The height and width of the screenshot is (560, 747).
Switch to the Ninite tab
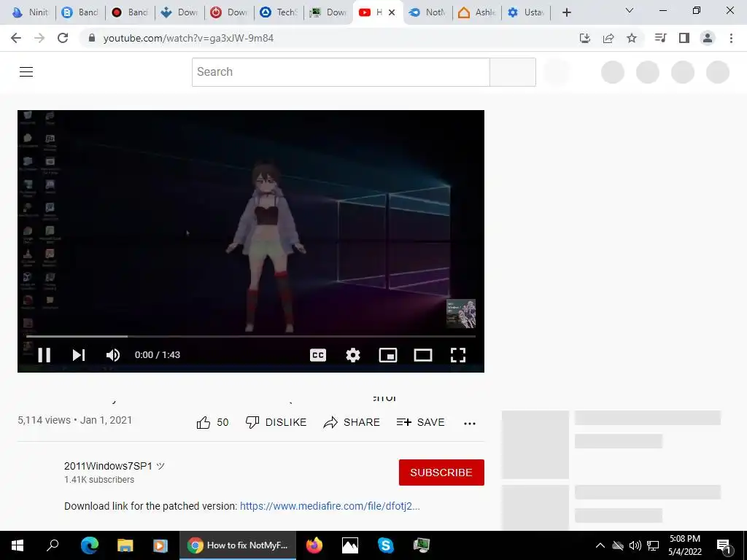(x=31, y=12)
